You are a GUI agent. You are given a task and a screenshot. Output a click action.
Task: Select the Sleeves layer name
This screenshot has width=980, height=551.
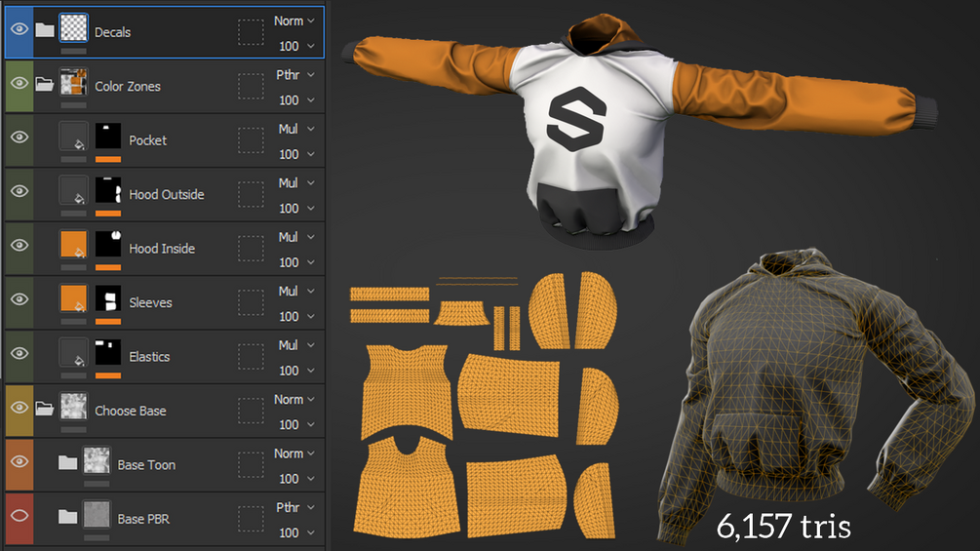pos(150,303)
